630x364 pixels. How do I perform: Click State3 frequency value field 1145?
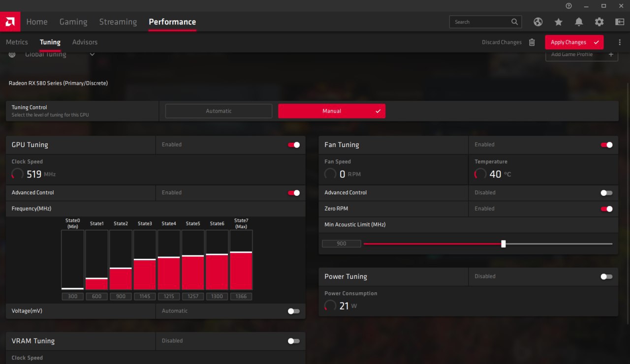pos(145,297)
